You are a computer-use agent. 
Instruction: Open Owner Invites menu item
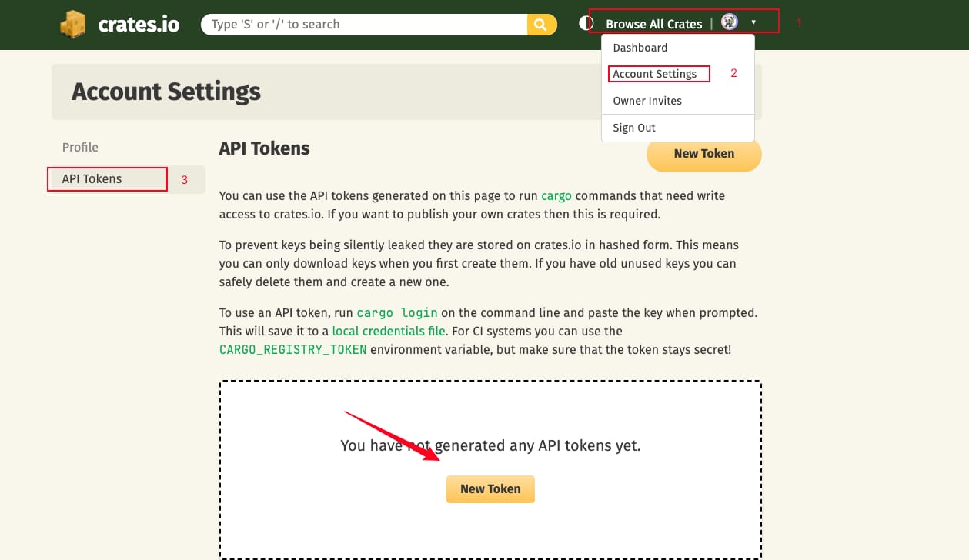pos(647,101)
